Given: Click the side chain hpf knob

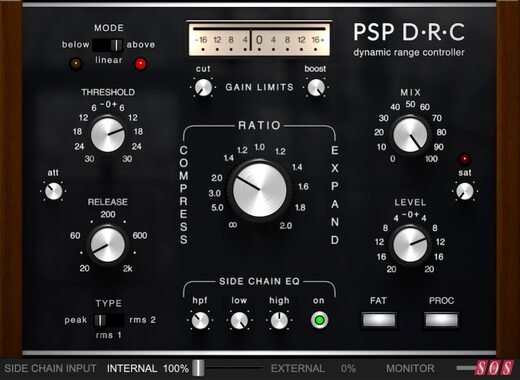Looking at the screenshot, I should [200, 320].
